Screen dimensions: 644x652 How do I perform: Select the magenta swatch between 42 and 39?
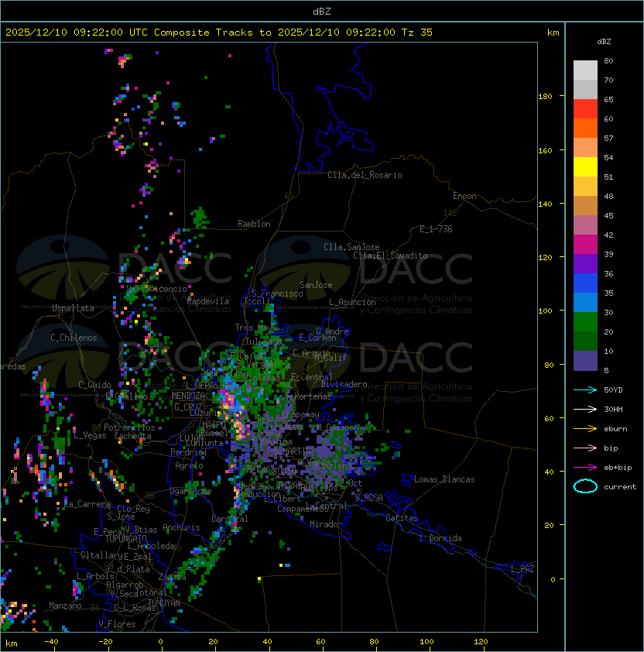click(x=585, y=245)
